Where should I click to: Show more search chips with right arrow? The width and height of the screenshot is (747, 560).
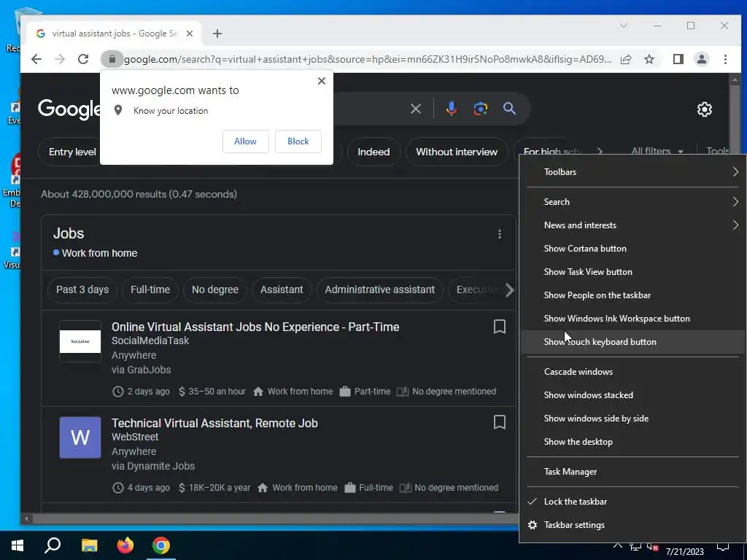pos(600,151)
